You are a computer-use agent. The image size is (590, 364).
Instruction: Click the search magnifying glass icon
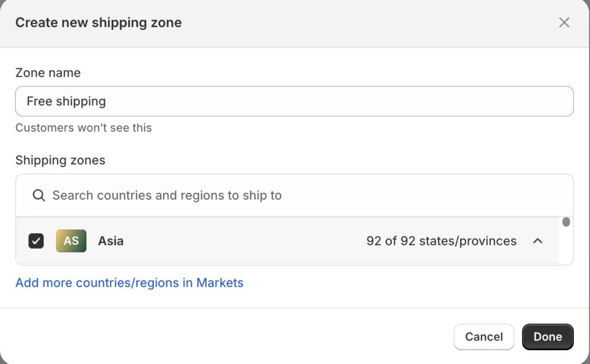[38, 195]
